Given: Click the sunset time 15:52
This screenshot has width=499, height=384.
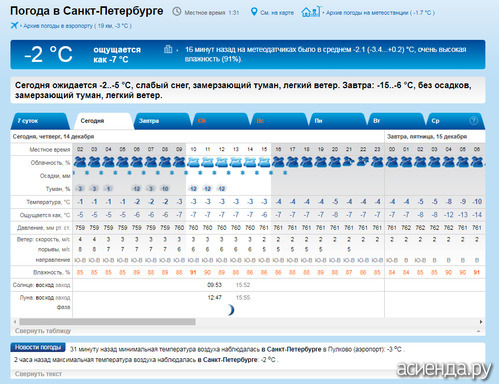Looking at the screenshot, I should pyautogui.click(x=243, y=285).
